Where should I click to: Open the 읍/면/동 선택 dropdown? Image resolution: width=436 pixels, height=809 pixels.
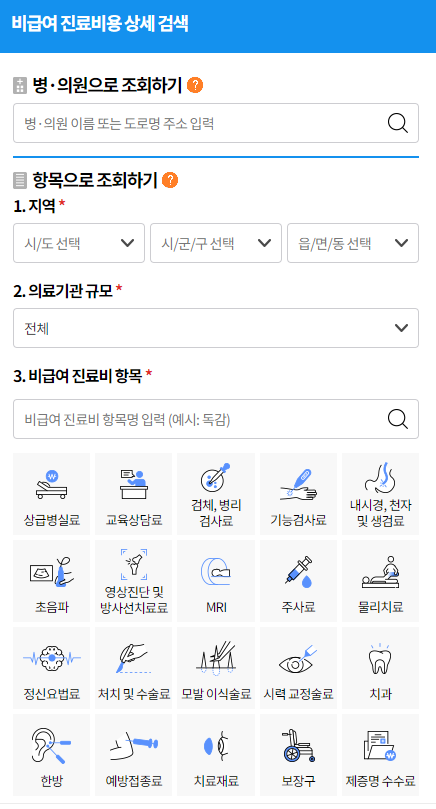(x=353, y=243)
